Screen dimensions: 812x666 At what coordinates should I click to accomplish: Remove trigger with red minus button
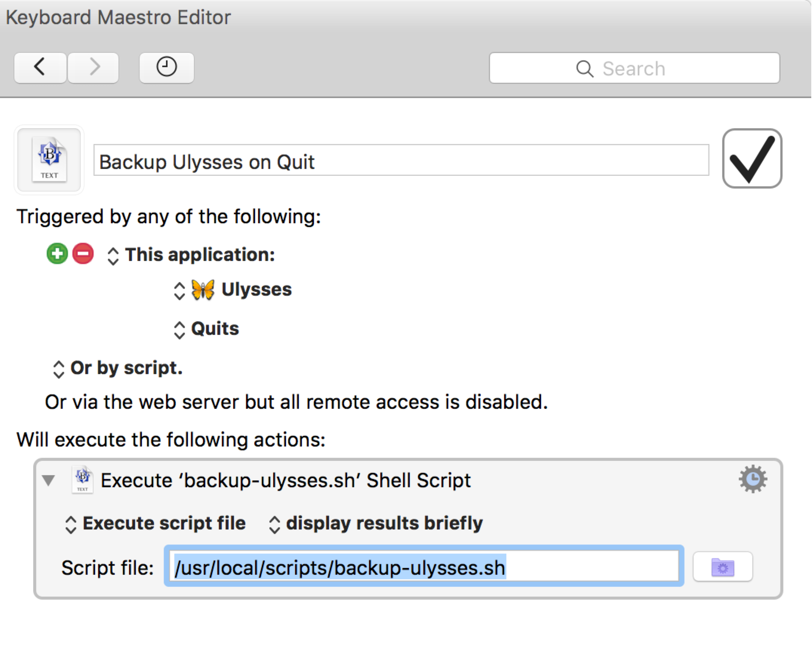[83, 253]
